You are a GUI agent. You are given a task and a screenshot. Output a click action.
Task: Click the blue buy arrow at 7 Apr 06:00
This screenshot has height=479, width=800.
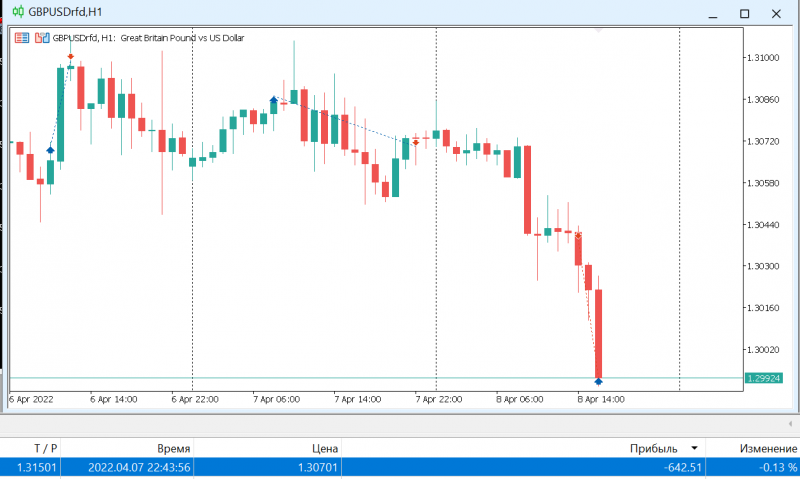(x=273, y=99)
